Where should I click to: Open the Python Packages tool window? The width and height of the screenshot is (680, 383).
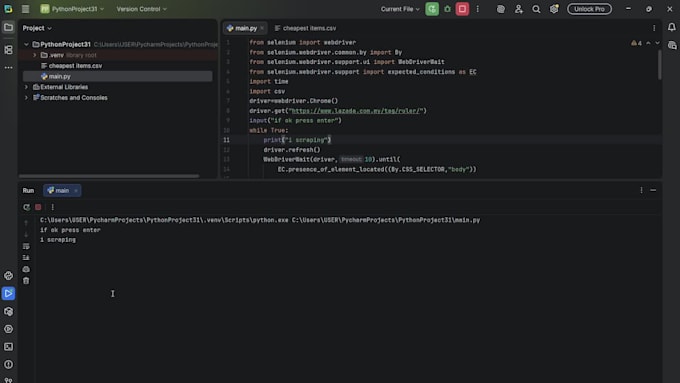(8, 311)
